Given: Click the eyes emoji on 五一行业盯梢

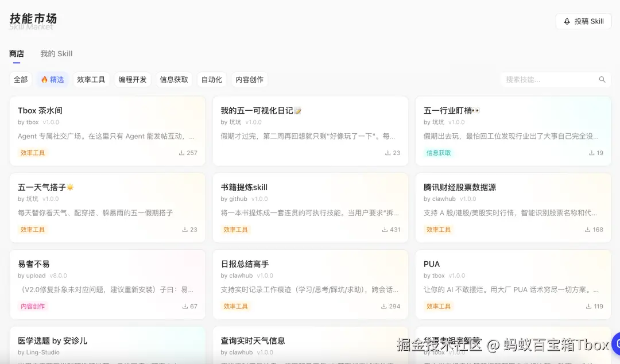Looking at the screenshot, I should [476, 111].
